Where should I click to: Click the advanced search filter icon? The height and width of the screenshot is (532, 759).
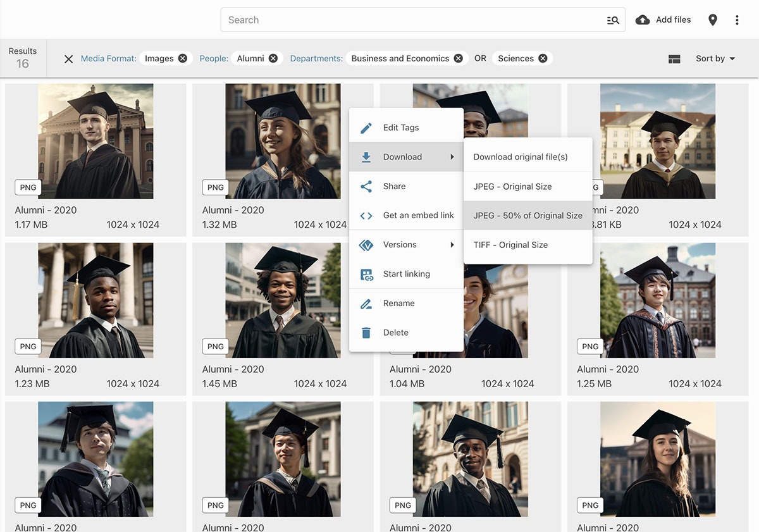pyautogui.click(x=612, y=20)
